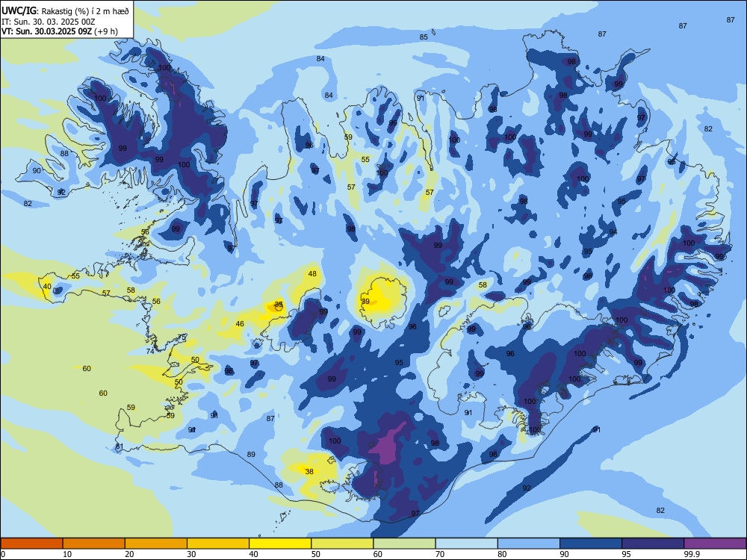Pick the 20–30 amber legend swatch
The height and width of the screenshot is (560, 747).
pyautogui.click(x=156, y=544)
